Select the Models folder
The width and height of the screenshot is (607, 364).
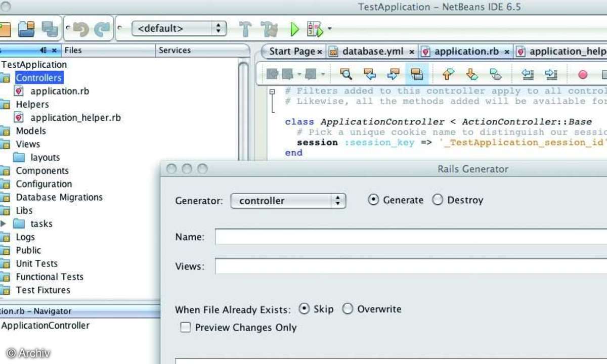pyautogui.click(x=31, y=130)
